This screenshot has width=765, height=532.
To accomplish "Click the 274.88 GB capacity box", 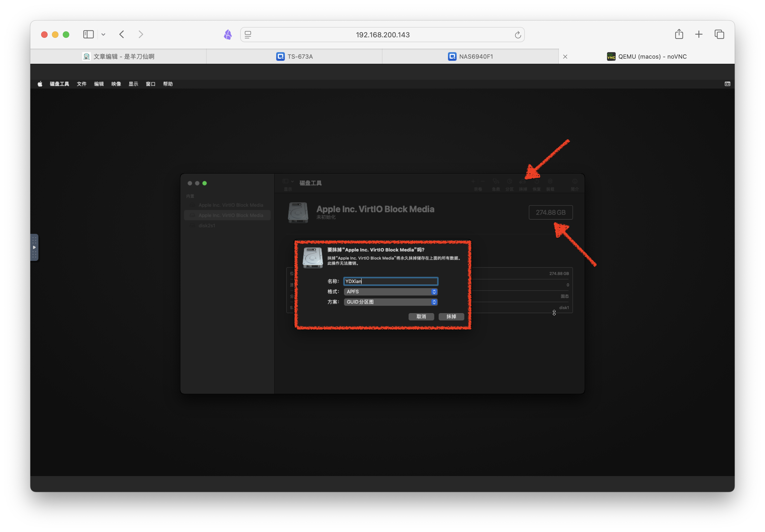I will tap(551, 212).
